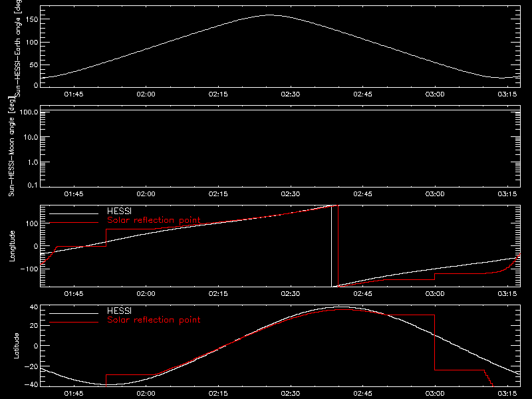Click 01:45 time label under Longitude plot

(74, 293)
